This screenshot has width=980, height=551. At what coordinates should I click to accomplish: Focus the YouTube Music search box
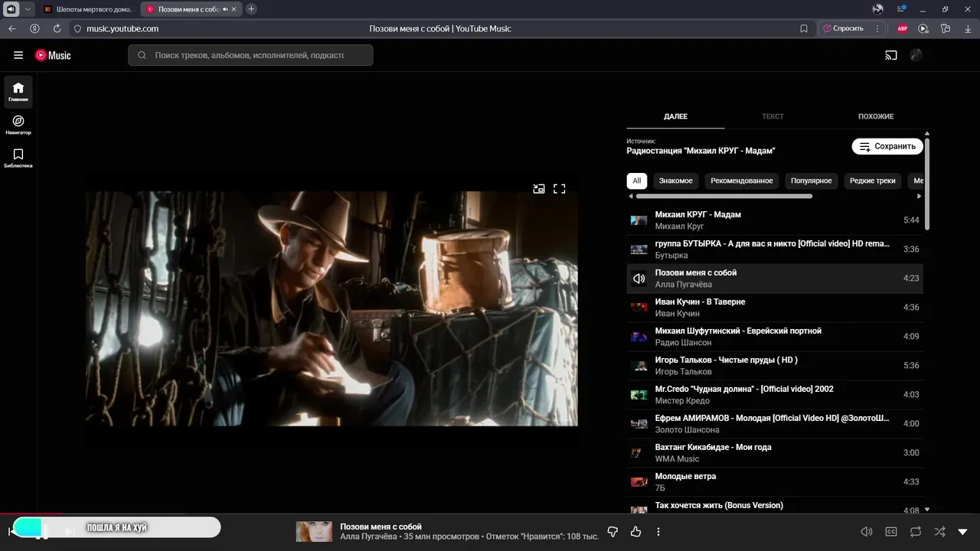coord(250,55)
